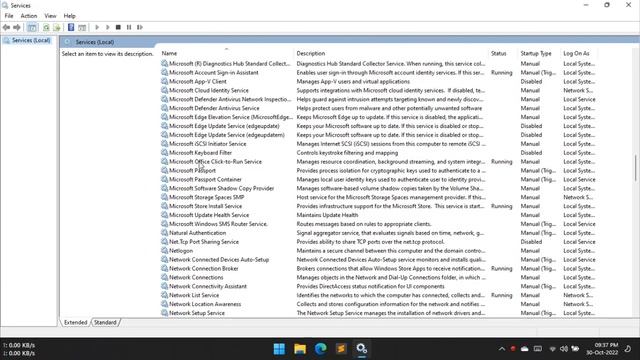Select Microsoft Cloud Identity Service row
The height and width of the screenshot is (360, 640).
click(378, 91)
